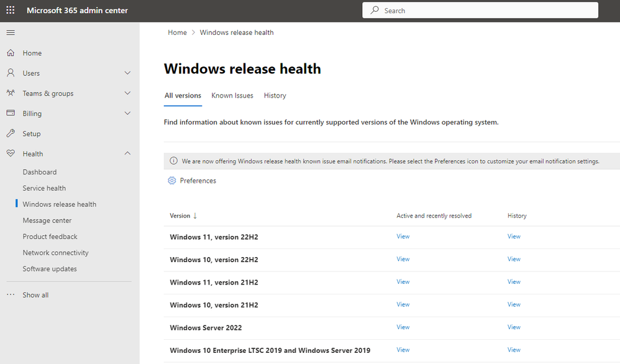Image resolution: width=620 pixels, height=364 pixels.
Task: Click the Users person icon
Action: [9, 73]
